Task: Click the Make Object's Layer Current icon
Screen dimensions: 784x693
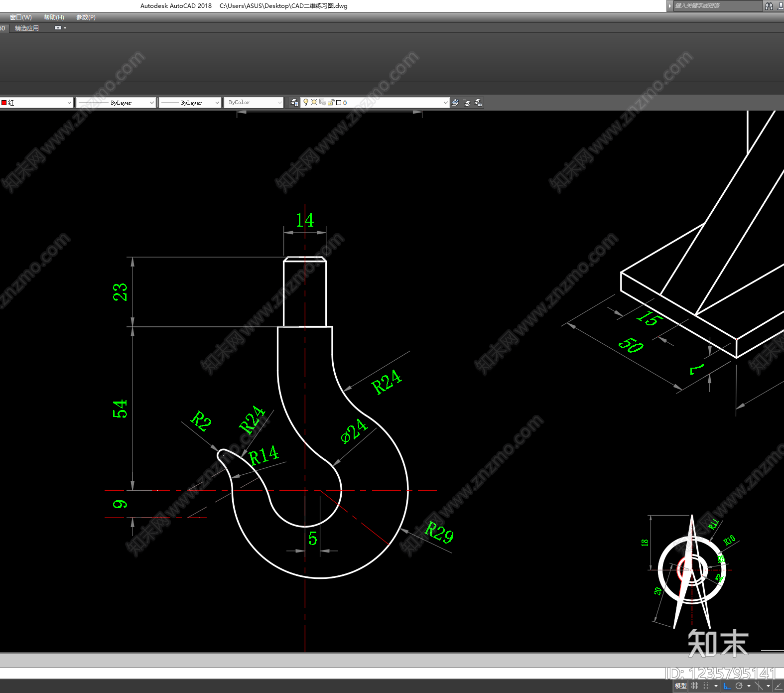Action: coord(455,103)
